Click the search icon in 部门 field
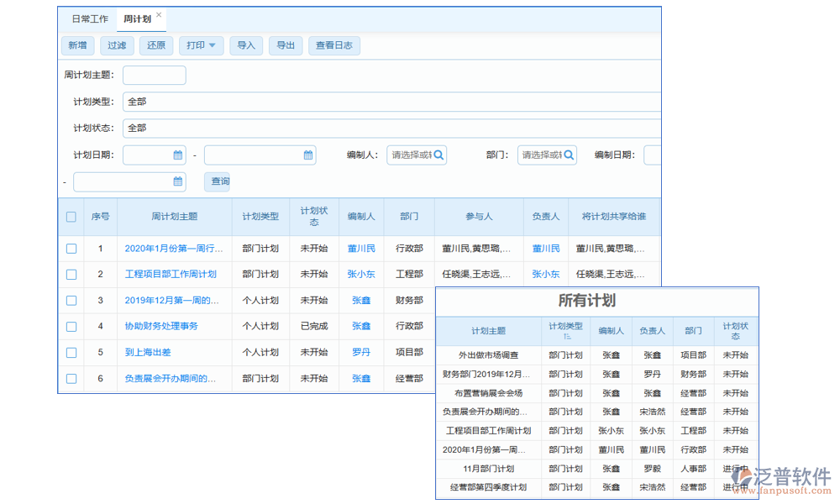Image resolution: width=840 pixels, height=504 pixels. tap(569, 155)
